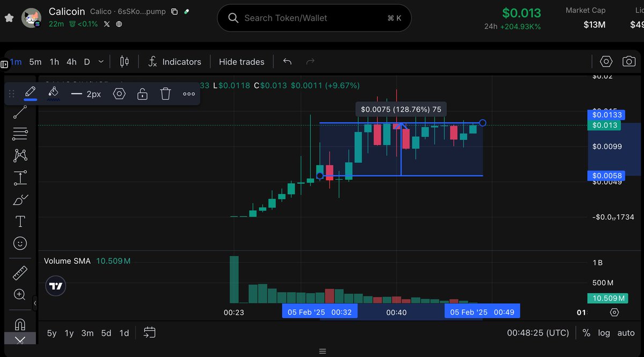644x357 pixels.
Task: Open time axis settings gear
Action: 614,313
